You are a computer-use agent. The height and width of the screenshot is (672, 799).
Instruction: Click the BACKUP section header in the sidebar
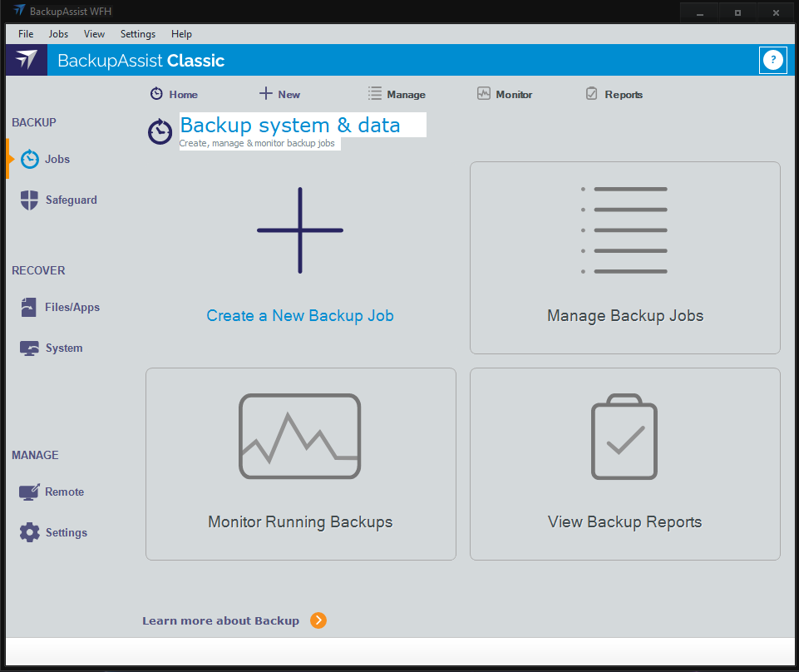[x=34, y=122]
